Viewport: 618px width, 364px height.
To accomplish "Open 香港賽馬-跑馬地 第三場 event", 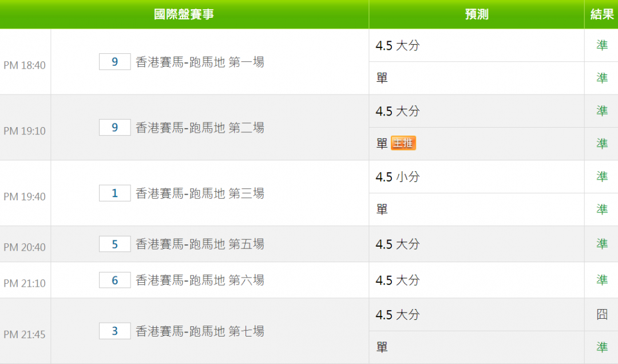I will (200, 193).
